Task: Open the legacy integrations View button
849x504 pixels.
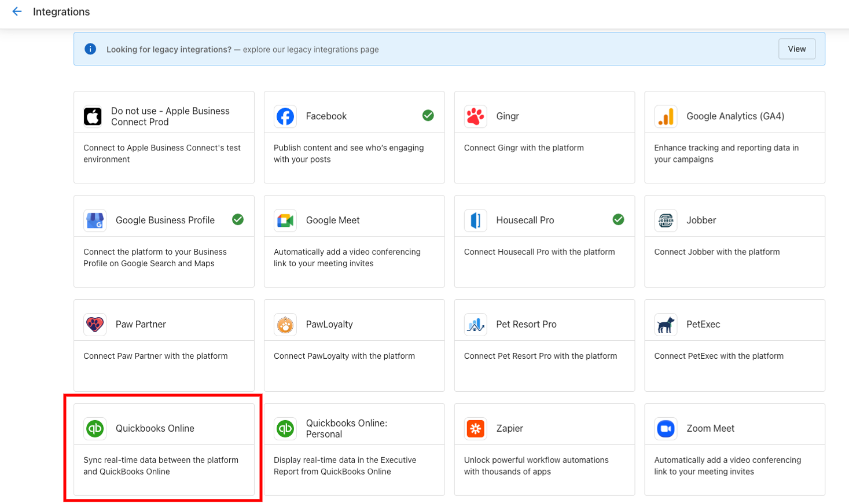Action: [797, 49]
